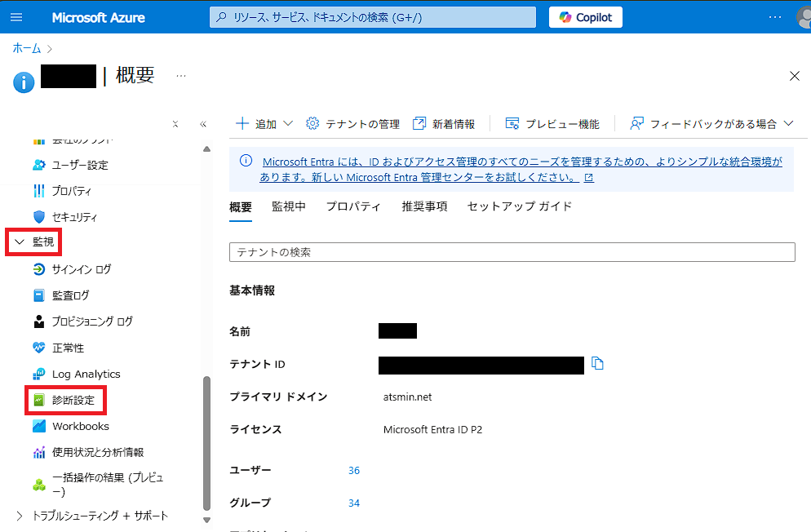Copy the テナント ID using the copy icon
Screen dimensions: 811x532
(x=598, y=363)
